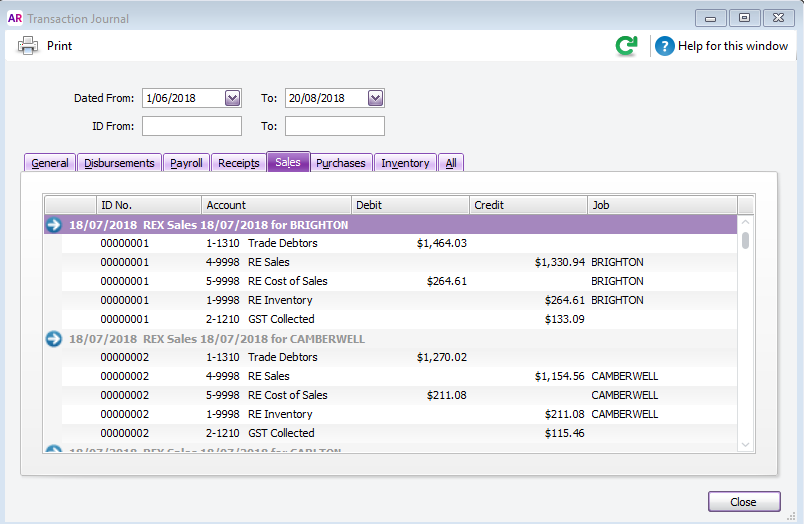Select the REX Sales CAMBERWELL header row
The height and width of the screenshot is (524, 804).
[x=391, y=339]
